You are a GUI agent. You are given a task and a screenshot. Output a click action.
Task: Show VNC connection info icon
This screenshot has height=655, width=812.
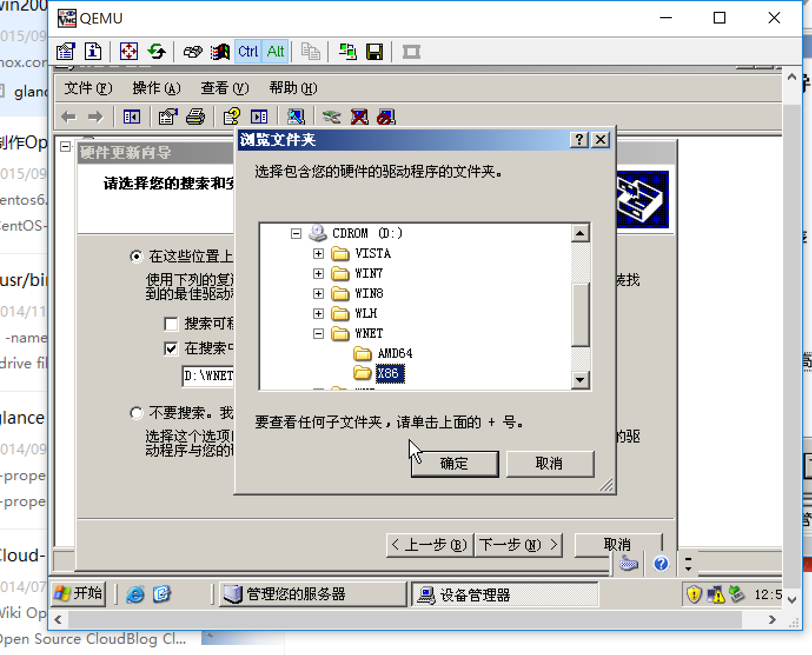93,52
